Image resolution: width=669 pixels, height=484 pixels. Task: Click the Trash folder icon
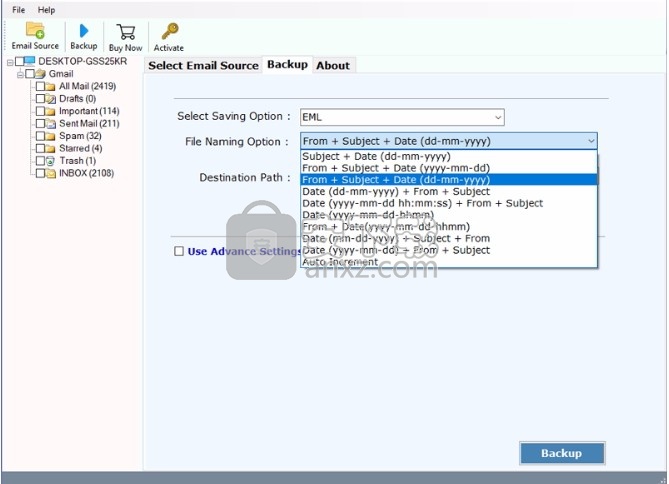click(x=51, y=161)
